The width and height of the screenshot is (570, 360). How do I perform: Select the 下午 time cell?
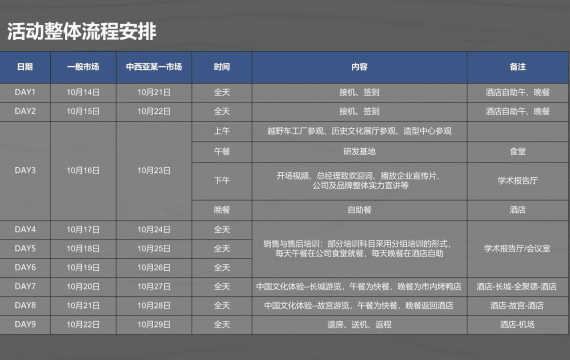pos(222,181)
